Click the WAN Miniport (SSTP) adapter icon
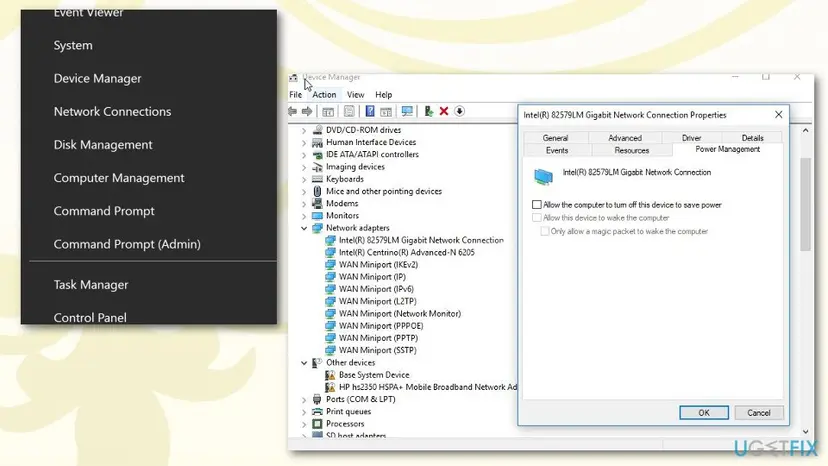The width and height of the screenshot is (828, 466). click(x=331, y=350)
